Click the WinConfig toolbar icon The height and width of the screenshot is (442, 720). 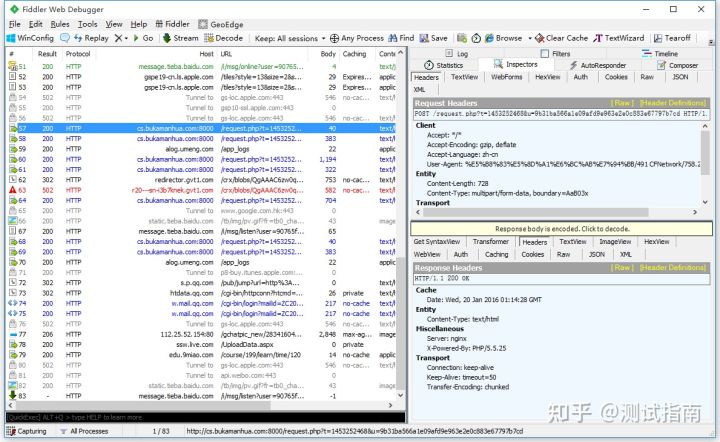30,38
